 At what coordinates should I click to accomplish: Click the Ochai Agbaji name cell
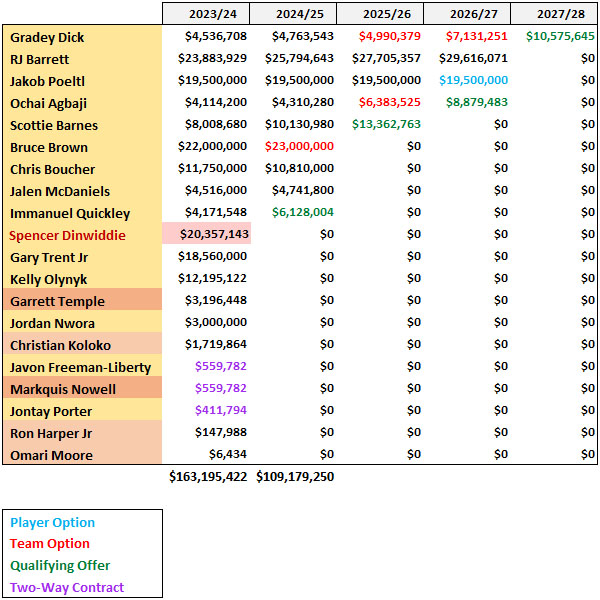tap(82, 103)
